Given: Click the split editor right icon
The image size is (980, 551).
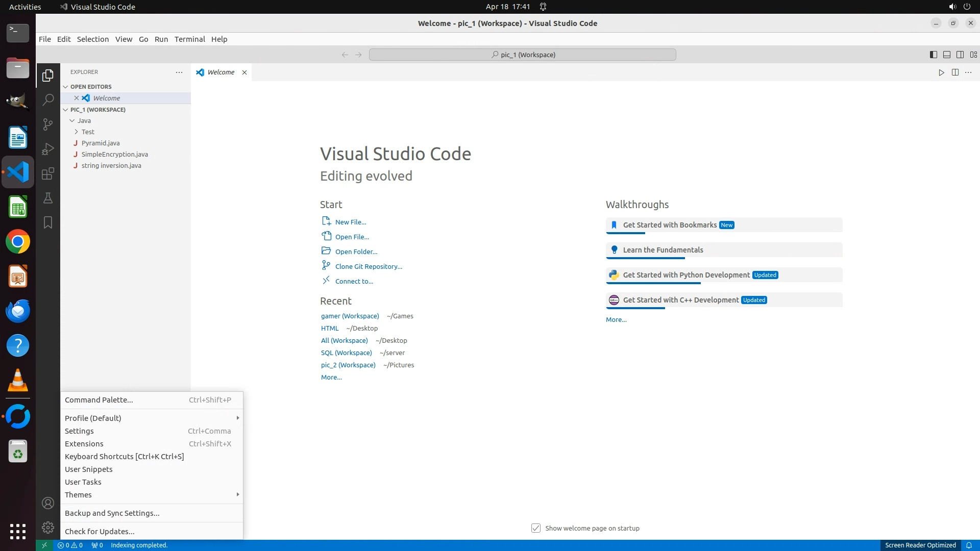Looking at the screenshot, I should click(x=955, y=72).
